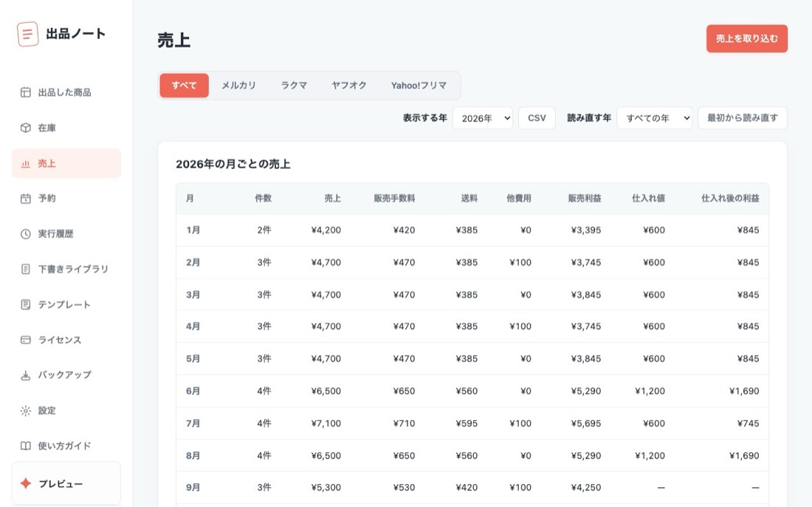812x507 pixels.
Task: Click the 5月 row label
Action: click(193, 359)
